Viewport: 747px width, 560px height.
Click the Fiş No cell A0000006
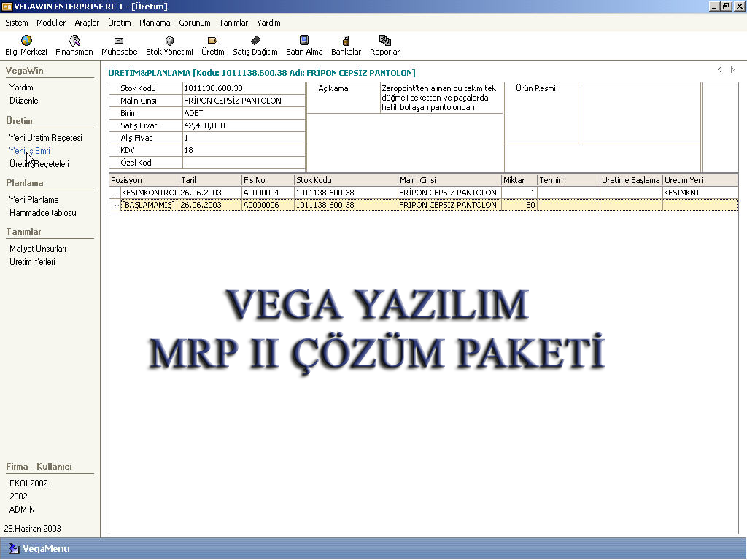pyautogui.click(x=268, y=205)
